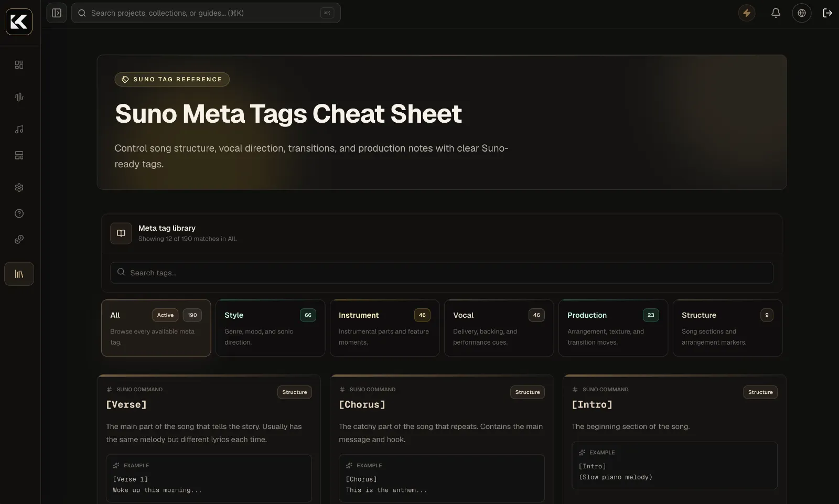Image resolution: width=839 pixels, height=504 pixels.
Task: Click the Chorus card description text
Action: [441, 433]
